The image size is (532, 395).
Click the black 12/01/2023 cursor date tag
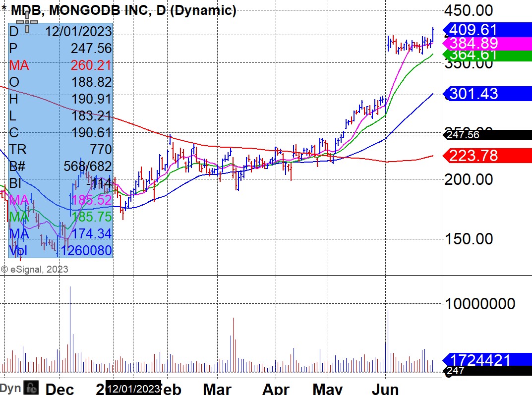[133, 389]
